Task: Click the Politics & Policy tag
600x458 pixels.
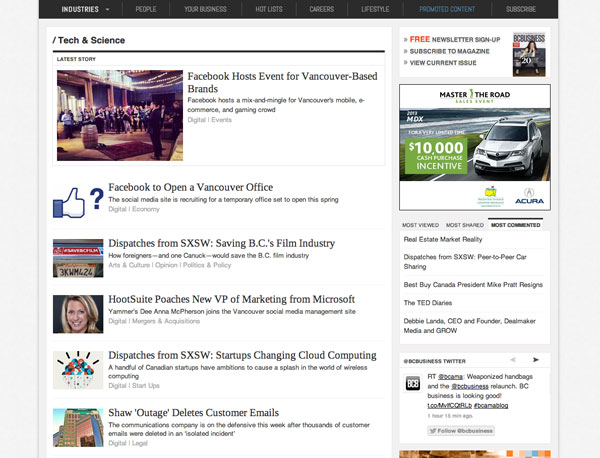Action: [x=207, y=265]
